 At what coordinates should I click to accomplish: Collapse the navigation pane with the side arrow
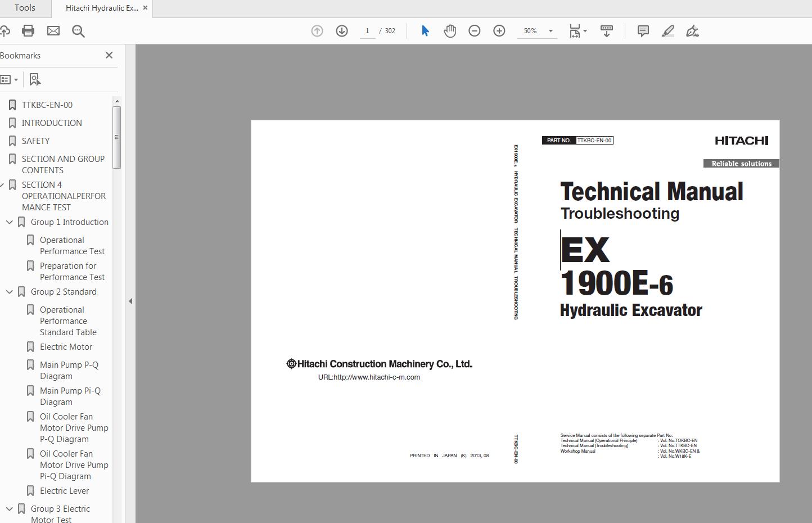[x=130, y=301]
